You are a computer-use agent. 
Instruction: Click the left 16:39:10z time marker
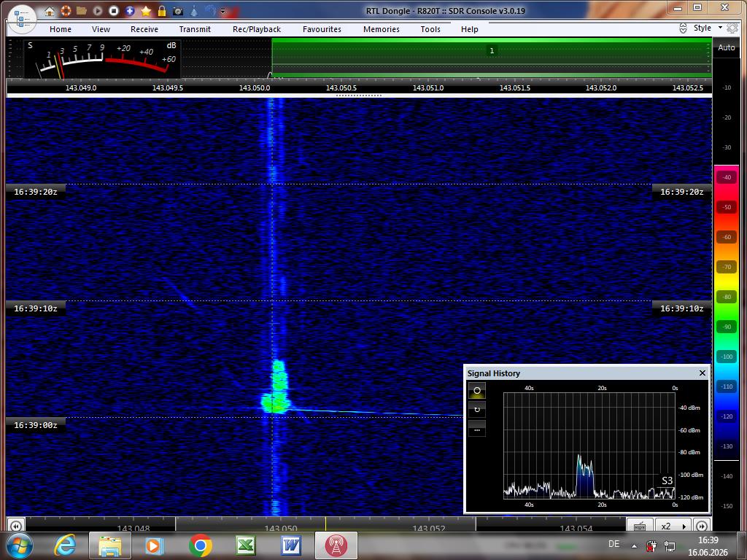35,308
